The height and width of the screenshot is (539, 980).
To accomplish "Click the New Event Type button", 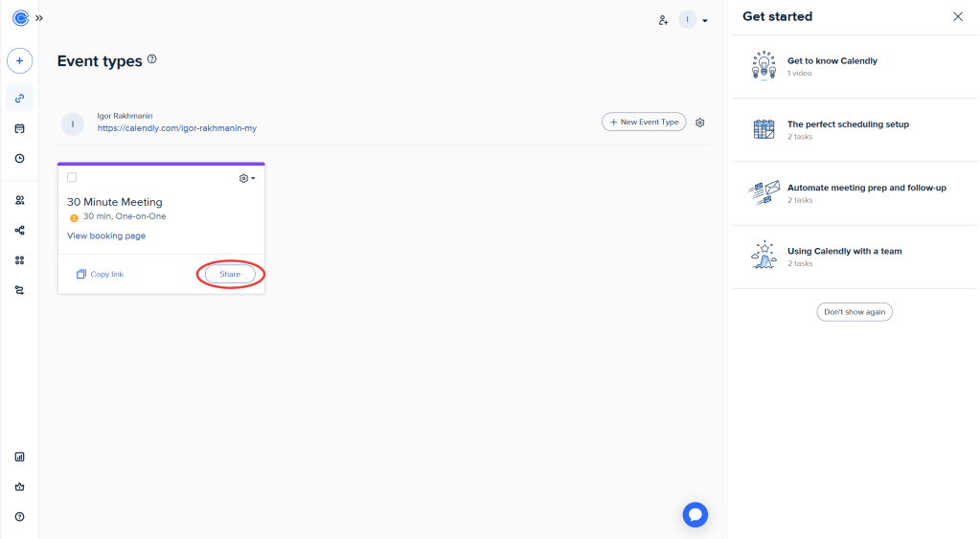I will pos(643,123).
